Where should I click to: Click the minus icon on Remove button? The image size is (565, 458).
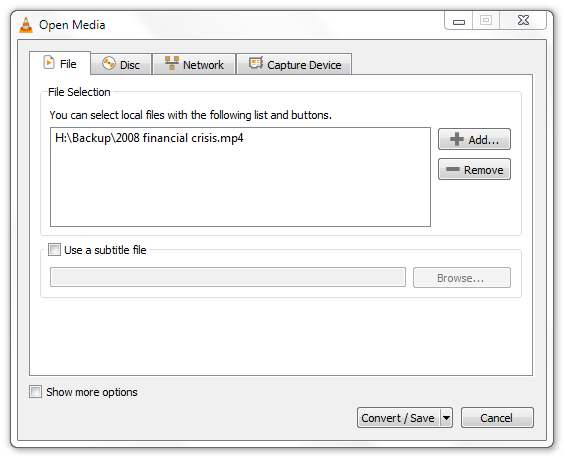[x=453, y=169]
